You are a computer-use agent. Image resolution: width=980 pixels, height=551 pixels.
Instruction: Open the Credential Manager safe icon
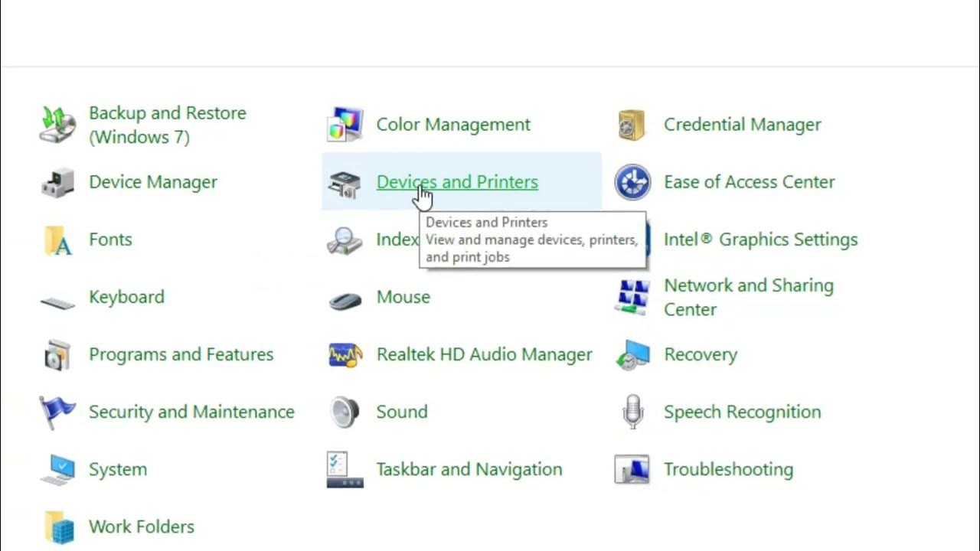[632, 125]
